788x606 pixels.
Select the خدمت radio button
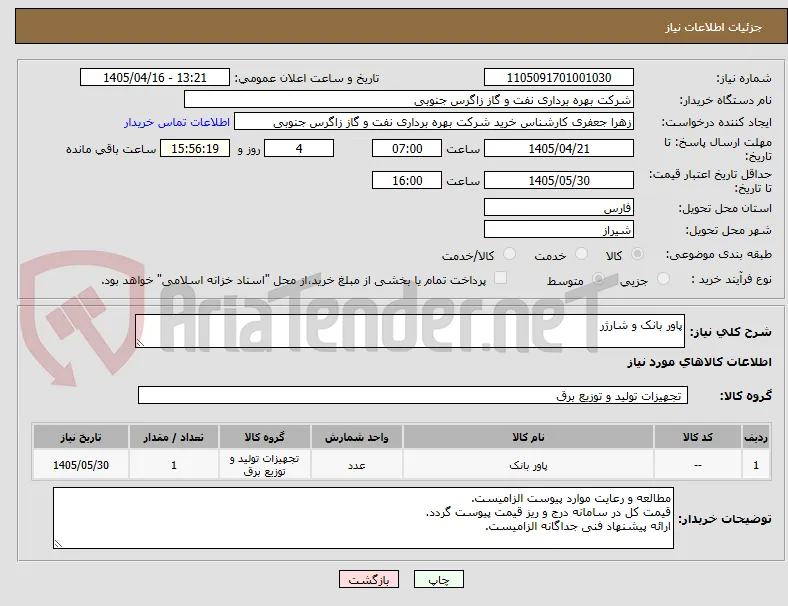coord(581,254)
